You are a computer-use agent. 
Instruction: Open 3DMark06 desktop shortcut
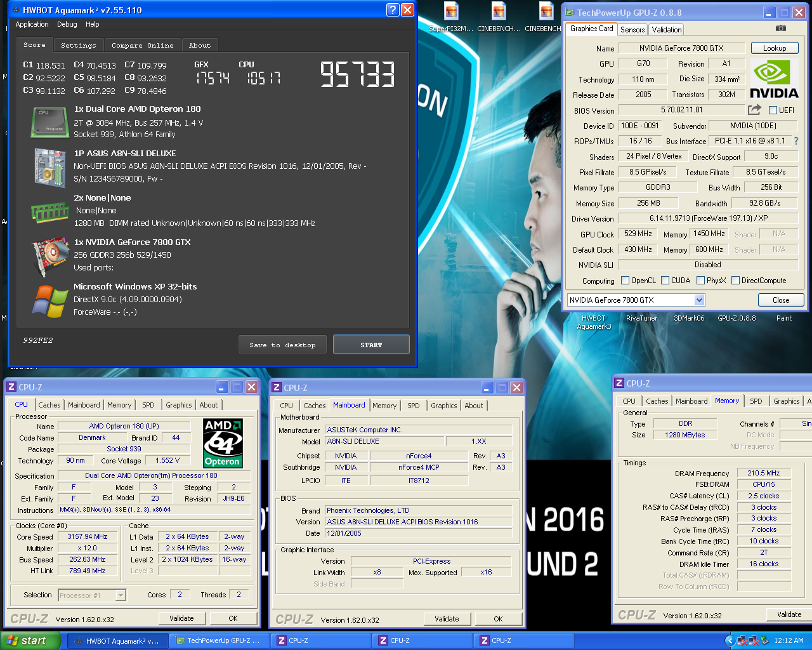689,318
